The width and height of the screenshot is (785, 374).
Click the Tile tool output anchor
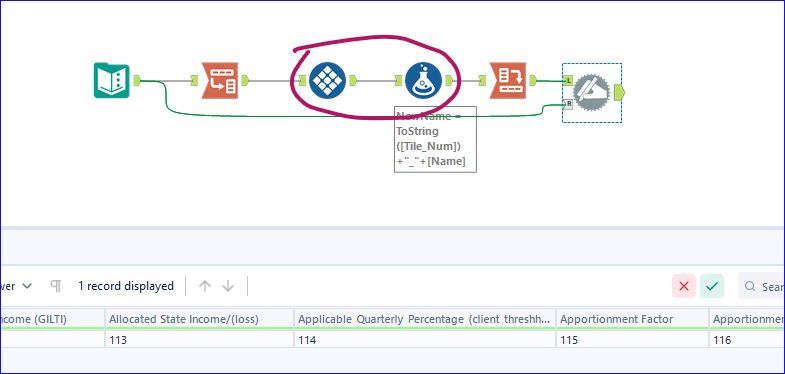click(353, 80)
